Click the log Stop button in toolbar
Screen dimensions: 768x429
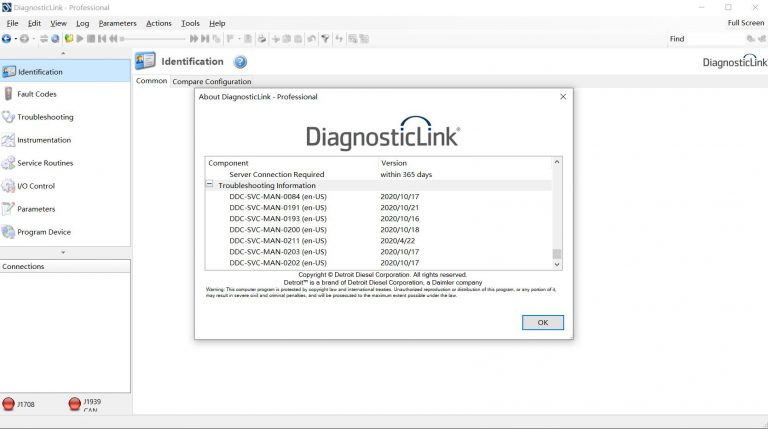pos(91,39)
